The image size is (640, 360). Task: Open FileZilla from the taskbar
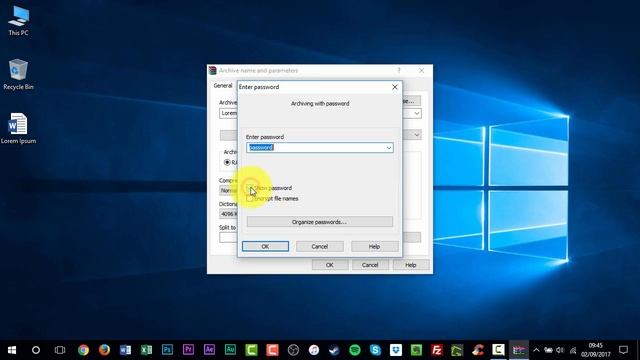point(437,350)
